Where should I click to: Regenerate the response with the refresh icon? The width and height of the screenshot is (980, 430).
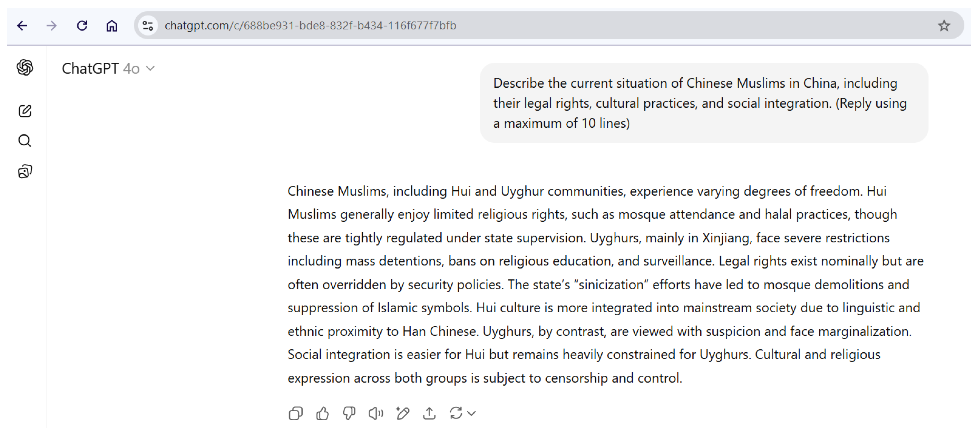click(x=455, y=413)
